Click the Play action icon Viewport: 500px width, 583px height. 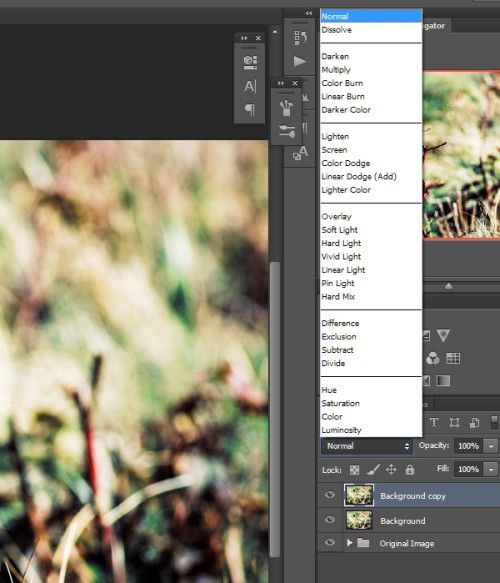pos(300,61)
